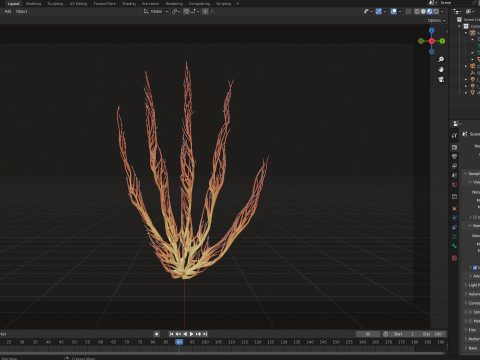
Task: Open the Render properties tab
Action: pyautogui.click(x=454, y=147)
